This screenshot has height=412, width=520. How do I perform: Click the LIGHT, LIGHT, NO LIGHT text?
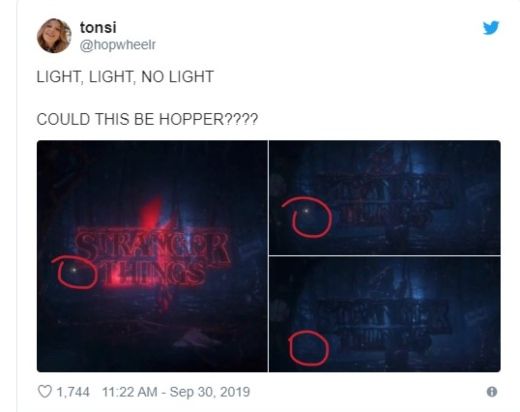point(125,77)
